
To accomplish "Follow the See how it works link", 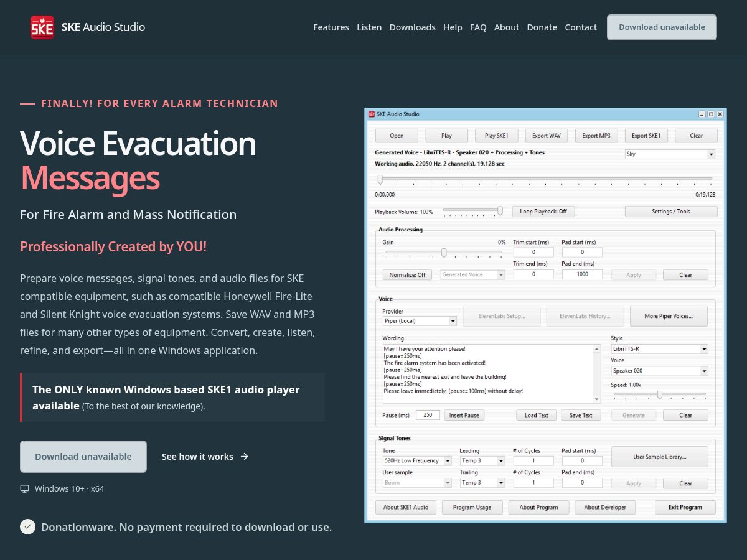I will 205,457.
